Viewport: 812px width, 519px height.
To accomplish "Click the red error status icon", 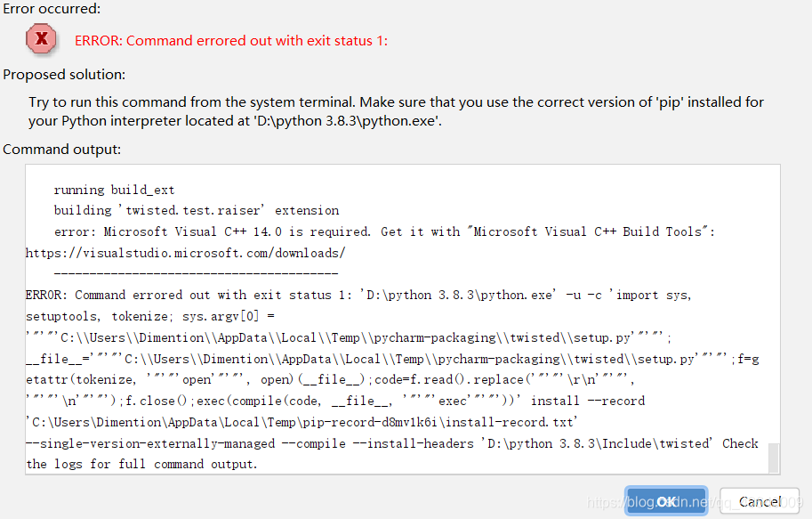I will click(x=41, y=39).
